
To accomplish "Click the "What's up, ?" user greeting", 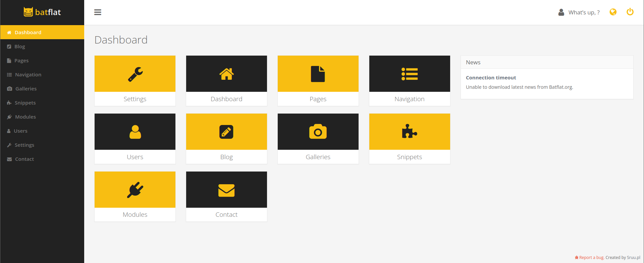I will click(584, 12).
